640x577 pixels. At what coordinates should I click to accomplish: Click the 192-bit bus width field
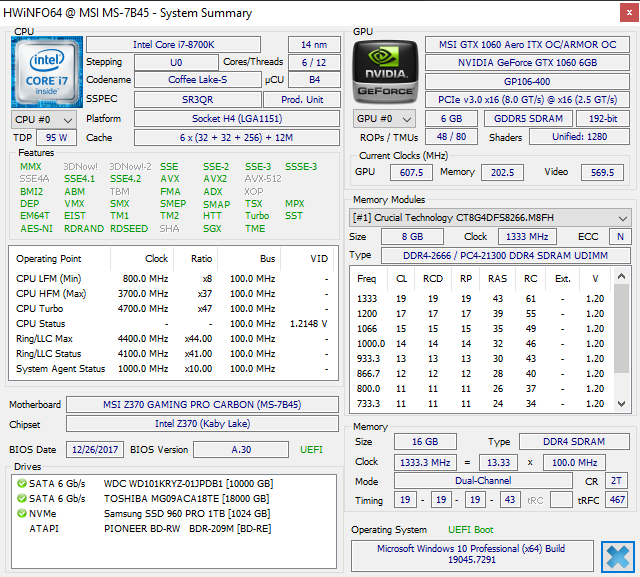pos(603,119)
